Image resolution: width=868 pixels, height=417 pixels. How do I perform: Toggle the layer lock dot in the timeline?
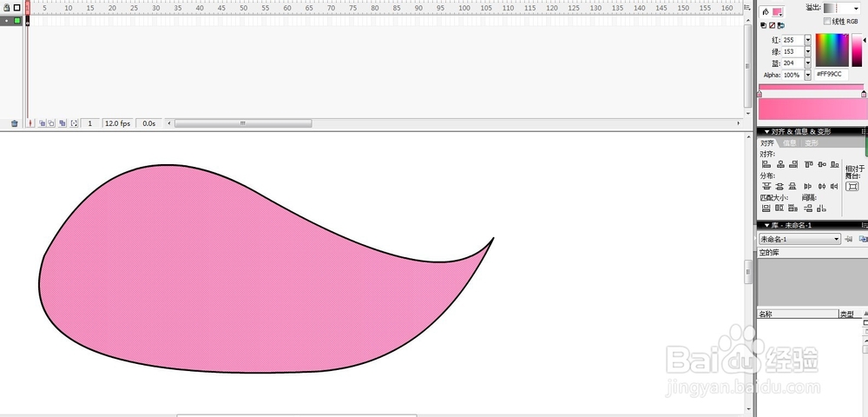coord(7,21)
